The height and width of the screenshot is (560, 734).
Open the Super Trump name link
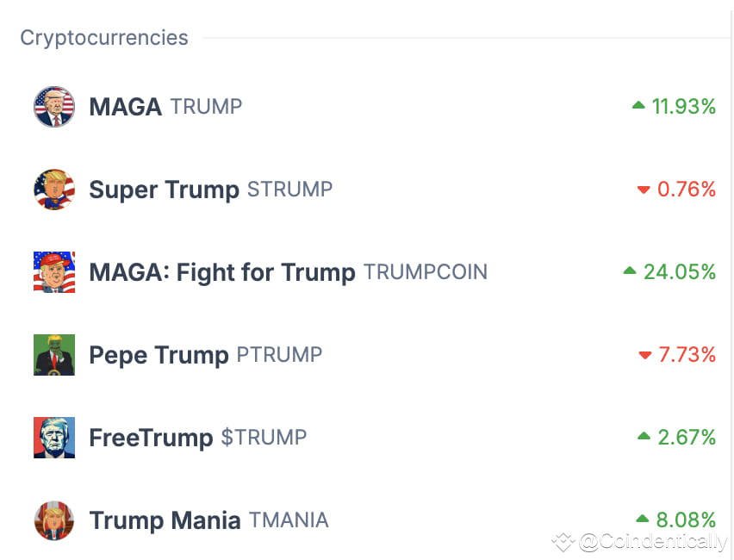point(164,190)
